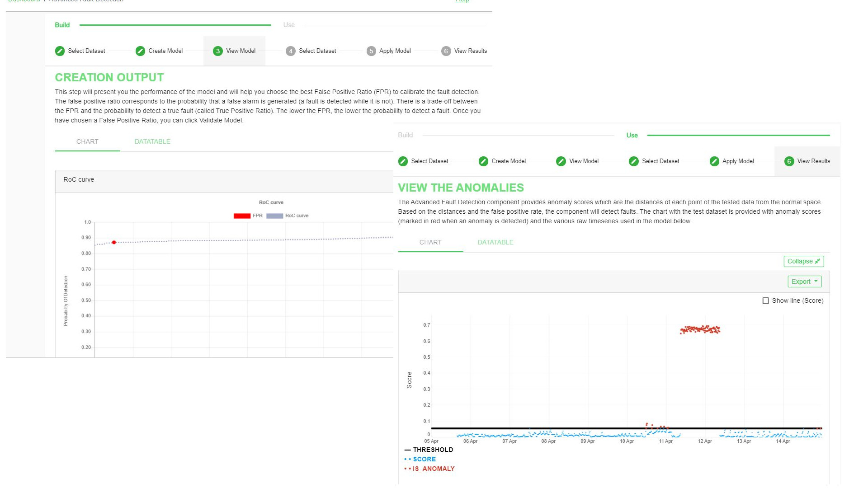Select CHART tab in View Anomalies section
The image size is (868, 488).
430,242
